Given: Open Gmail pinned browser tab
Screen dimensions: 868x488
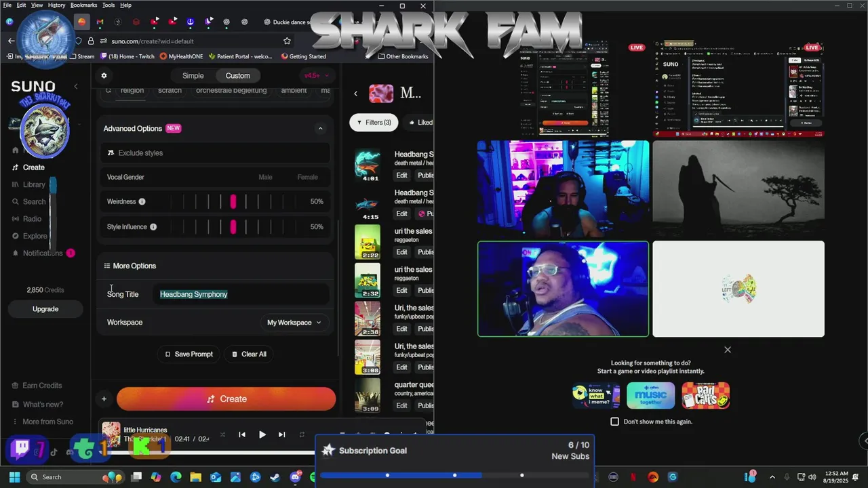Looking at the screenshot, I should pos(100,22).
